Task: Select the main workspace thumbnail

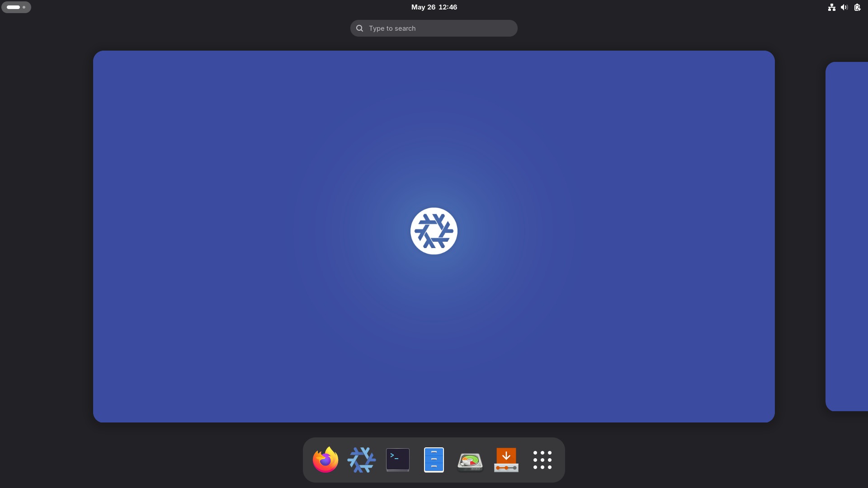Action: 434,236
